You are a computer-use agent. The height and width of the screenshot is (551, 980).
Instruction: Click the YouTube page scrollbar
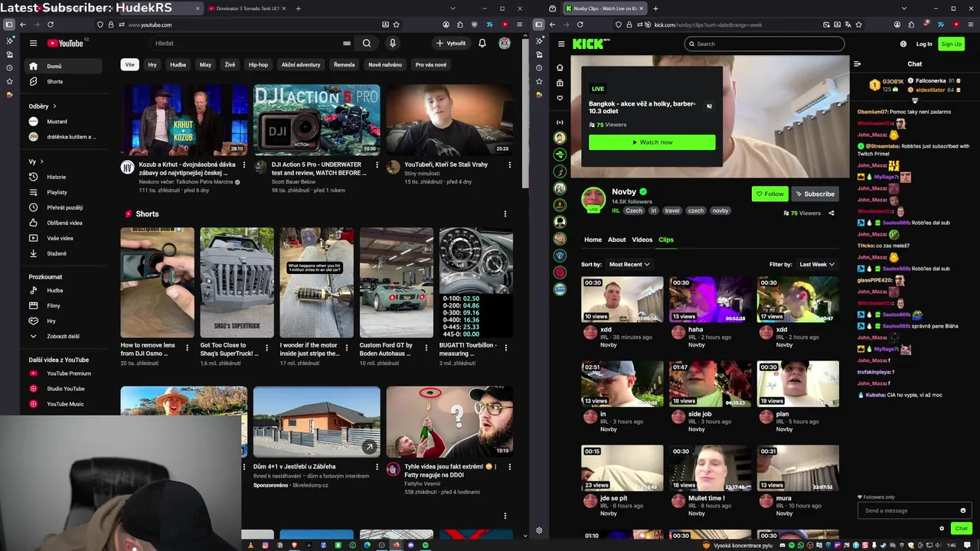[525, 115]
